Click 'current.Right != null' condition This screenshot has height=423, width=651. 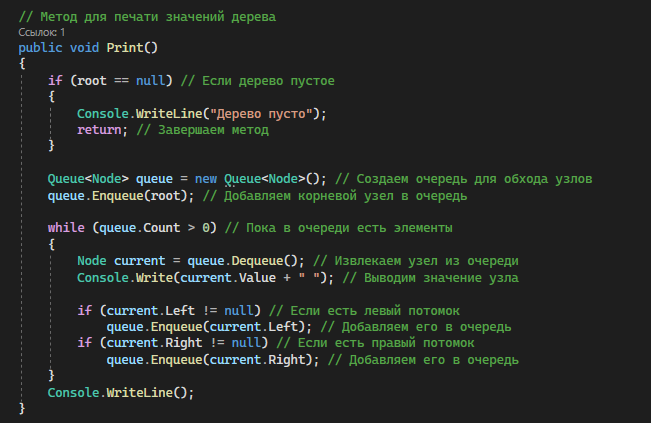[184, 343]
